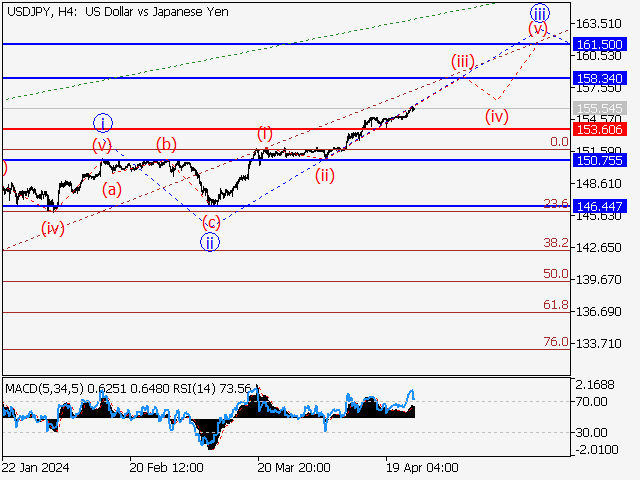Viewport: 640px width, 480px height.
Task: Click the 70.00 RSI scale value
Action: coord(591,402)
